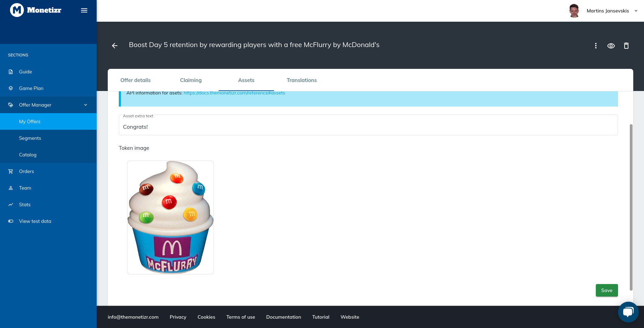Go to the Team section
The width and height of the screenshot is (644, 328).
point(48,188)
